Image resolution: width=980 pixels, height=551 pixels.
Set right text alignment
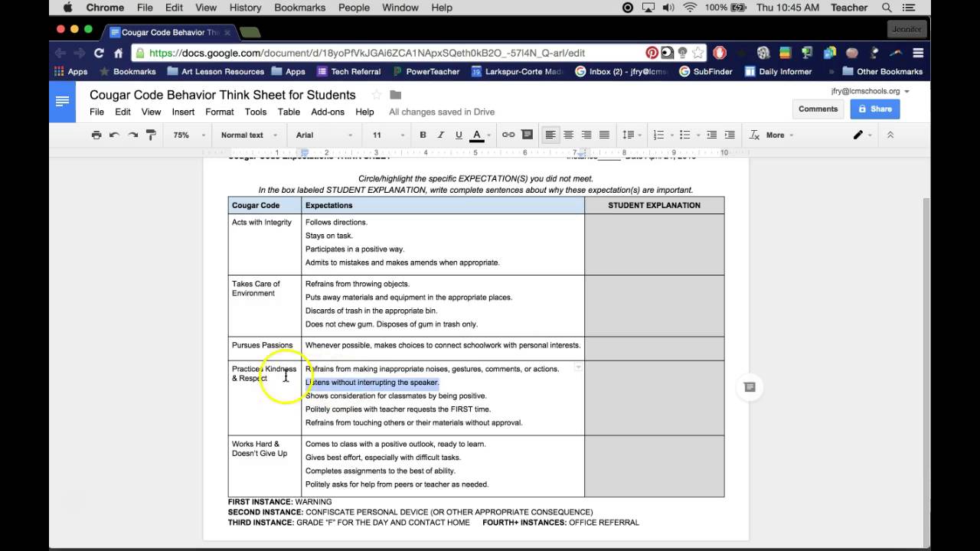pos(586,135)
